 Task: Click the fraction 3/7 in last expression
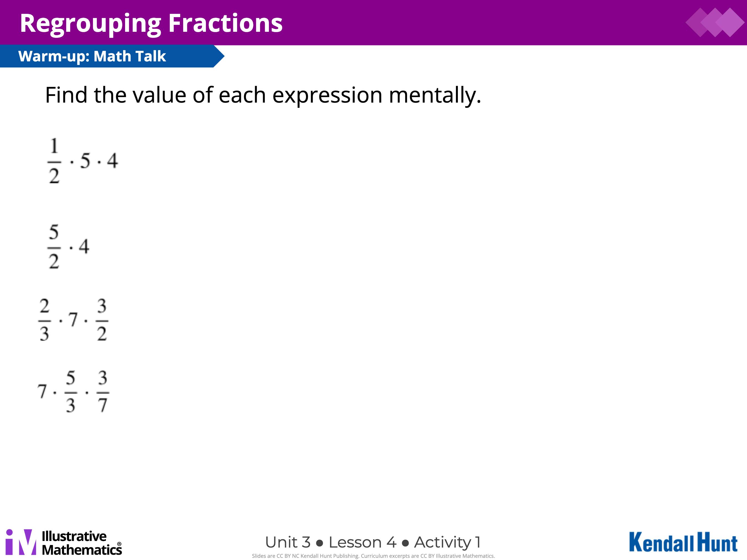click(x=103, y=392)
